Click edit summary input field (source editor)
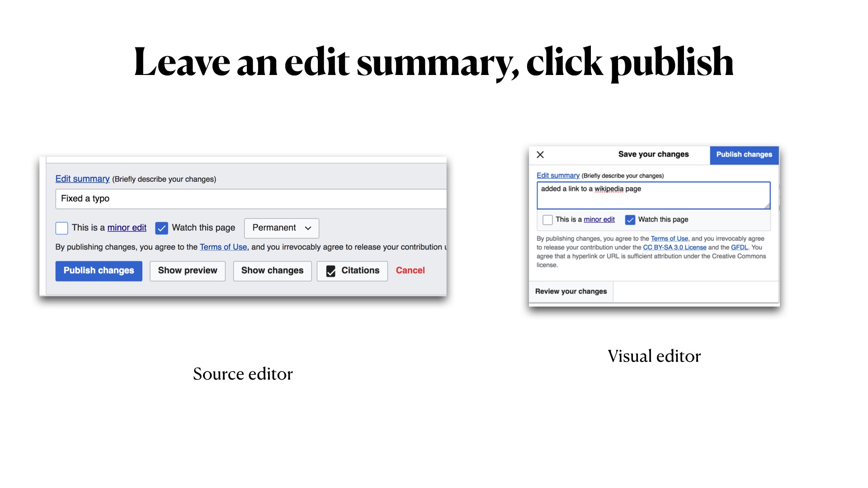Image resolution: width=868 pixels, height=488 pixels. (x=248, y=198)
